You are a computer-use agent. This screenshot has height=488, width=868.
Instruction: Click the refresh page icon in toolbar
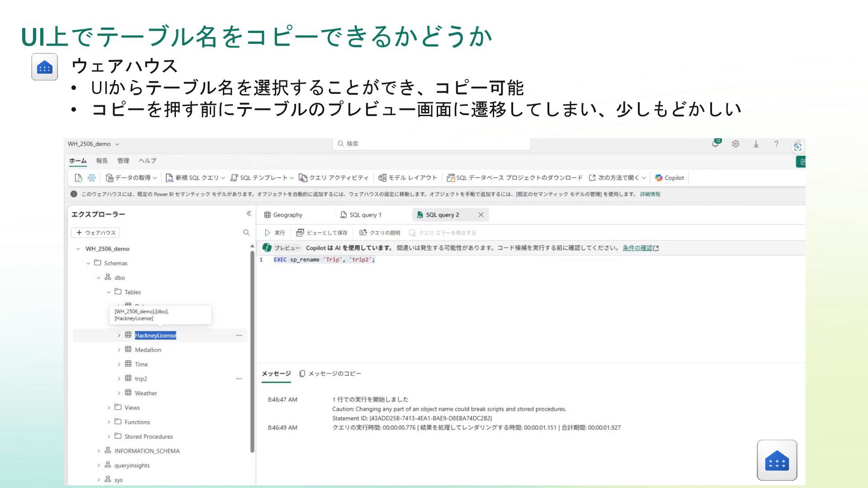click(79, 178)
